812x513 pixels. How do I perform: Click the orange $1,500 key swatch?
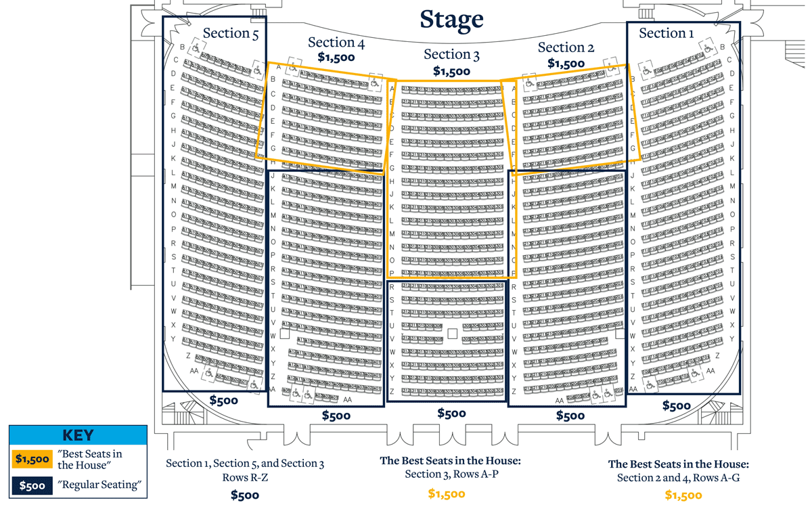click(x=32, y=459)
